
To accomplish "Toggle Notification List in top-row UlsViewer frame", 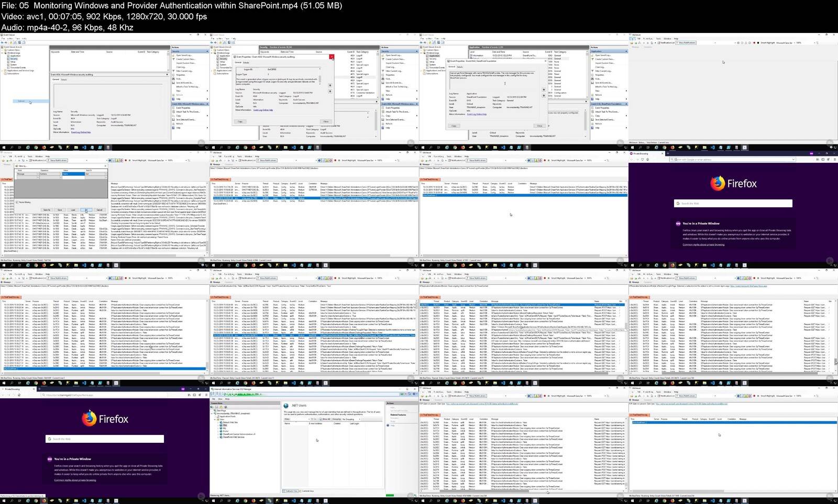I will pos(667,43).
